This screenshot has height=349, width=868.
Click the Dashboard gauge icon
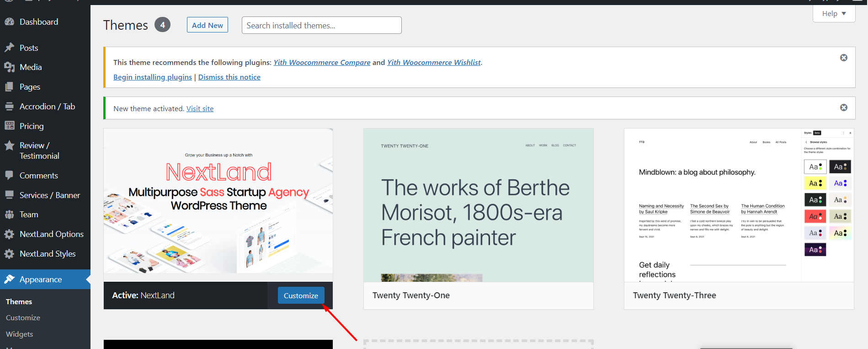pos(9,21)
